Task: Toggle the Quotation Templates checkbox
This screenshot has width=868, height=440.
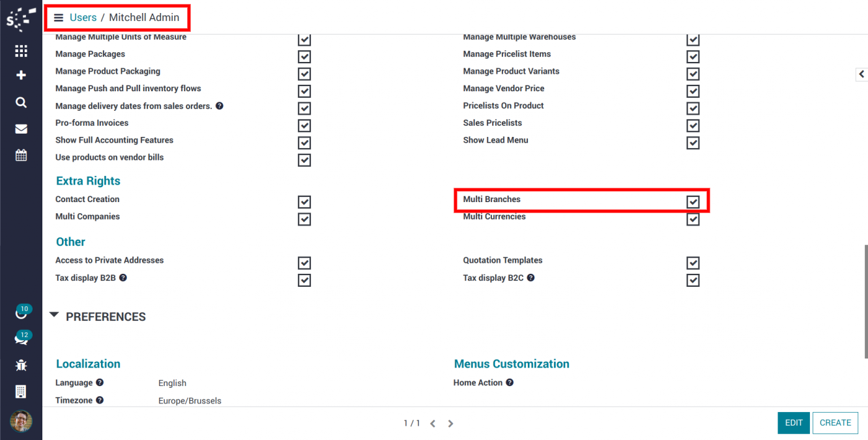Action: click(x=693, y=263)
